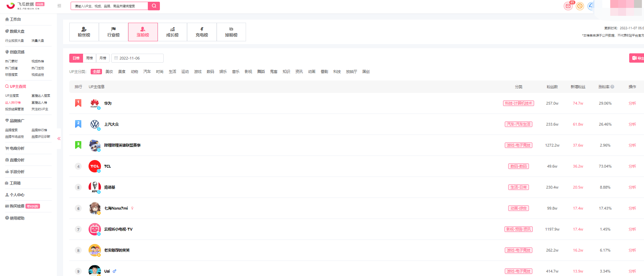This screenshot has width=644, height=276.
Task: Open 成长榜 ranking tab
Action: click(x=172, y=32)
